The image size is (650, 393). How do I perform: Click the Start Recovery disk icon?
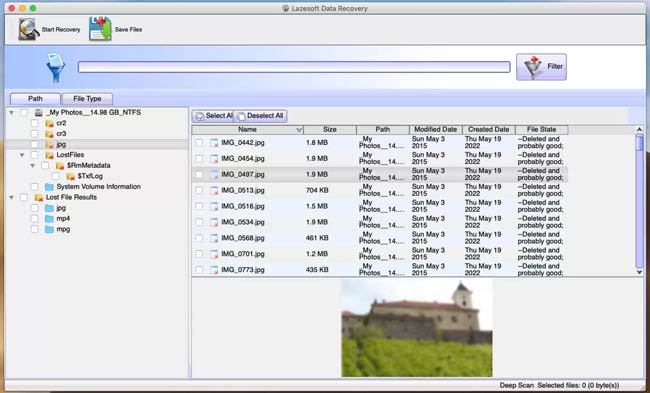pyautogui.click(x=29, y=29)
